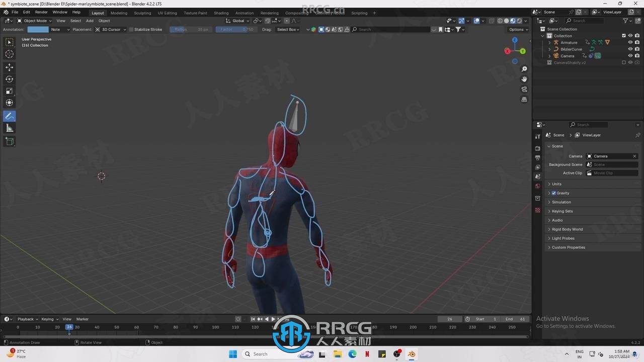Uncheck the Collection exclude checkbox
Screen dimensions: 644x362
624,36
